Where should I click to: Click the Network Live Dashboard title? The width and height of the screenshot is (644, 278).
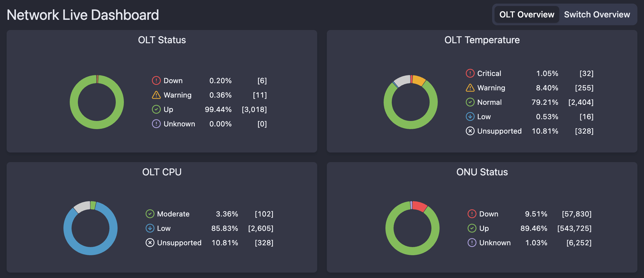coord(83,14)
